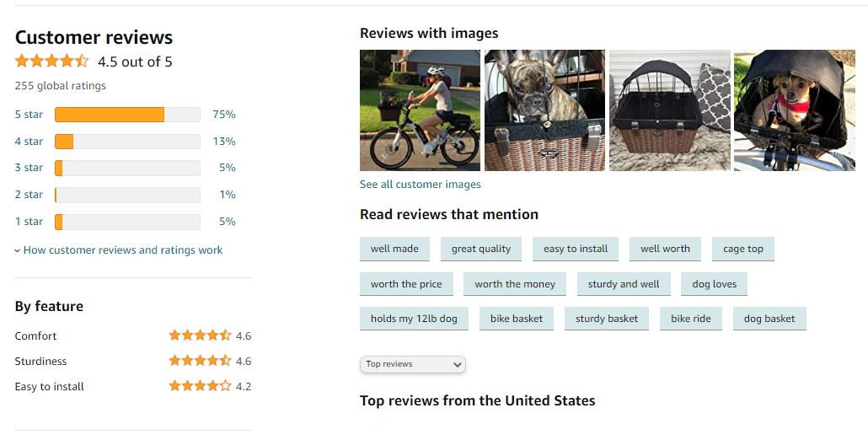Image resolution: width=868 pixels, height=440 pixels.
Task: Open the Top reviews sort dropdown
Action: pos(413,364)
